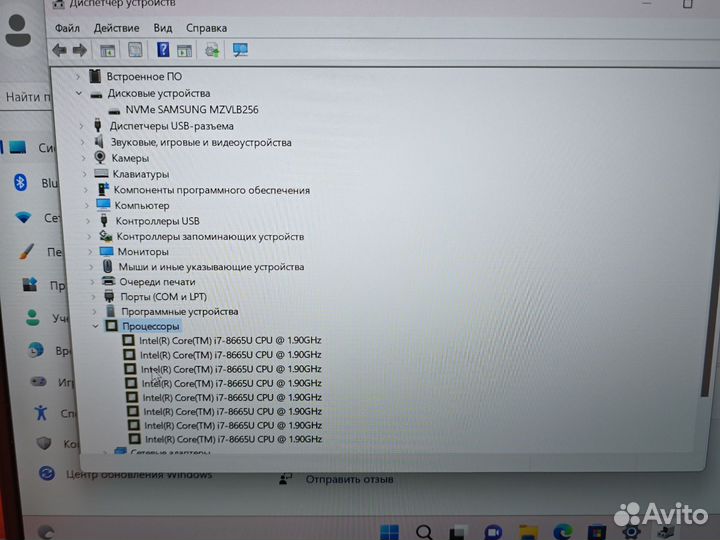Click the Отправить отзыв link in Settings
This screenshot has width=720, height=540.
point(349,479)
